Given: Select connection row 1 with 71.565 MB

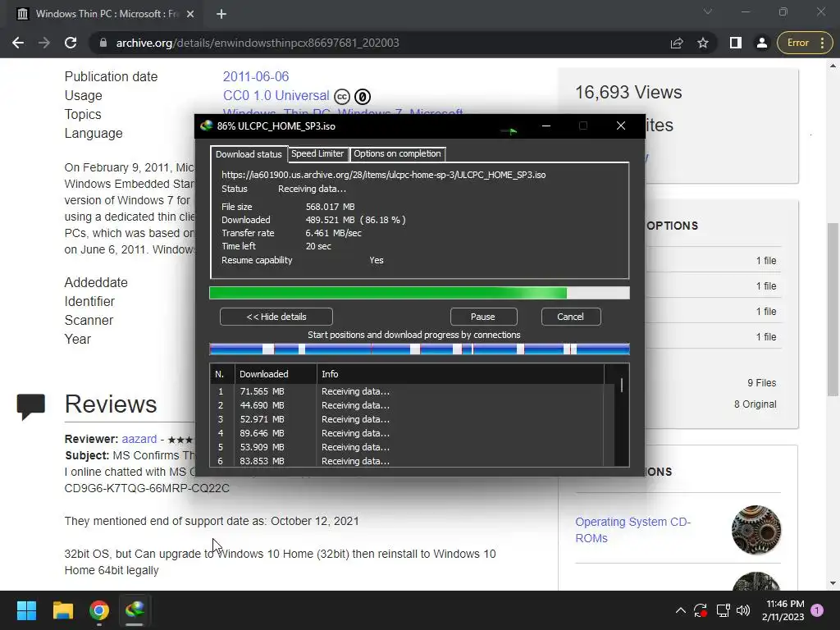Looking at the screenshot, I should click(x=407, y=391).
